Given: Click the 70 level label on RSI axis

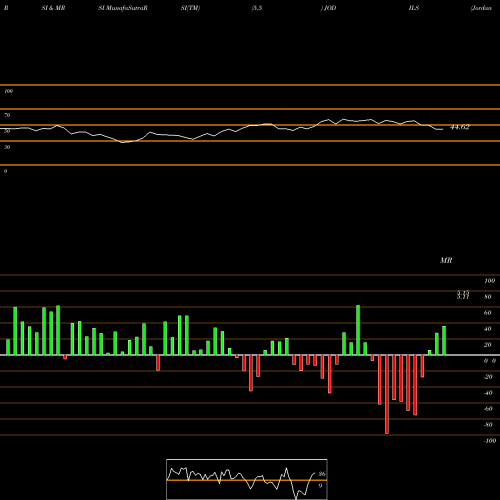Looking at the screenshot, I should 7,115.
